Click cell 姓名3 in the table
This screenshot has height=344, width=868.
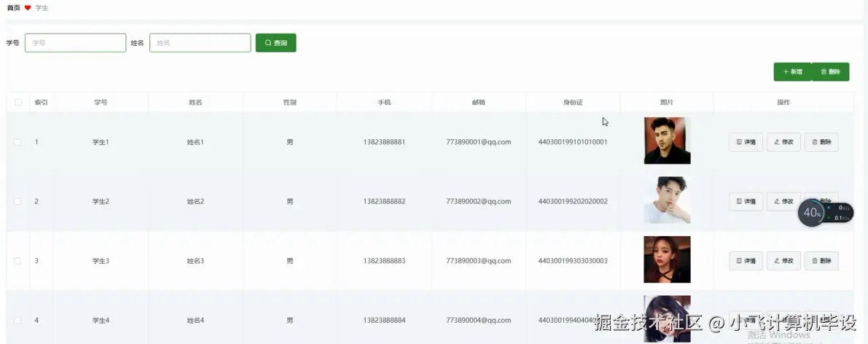click(x=195, y=261)
